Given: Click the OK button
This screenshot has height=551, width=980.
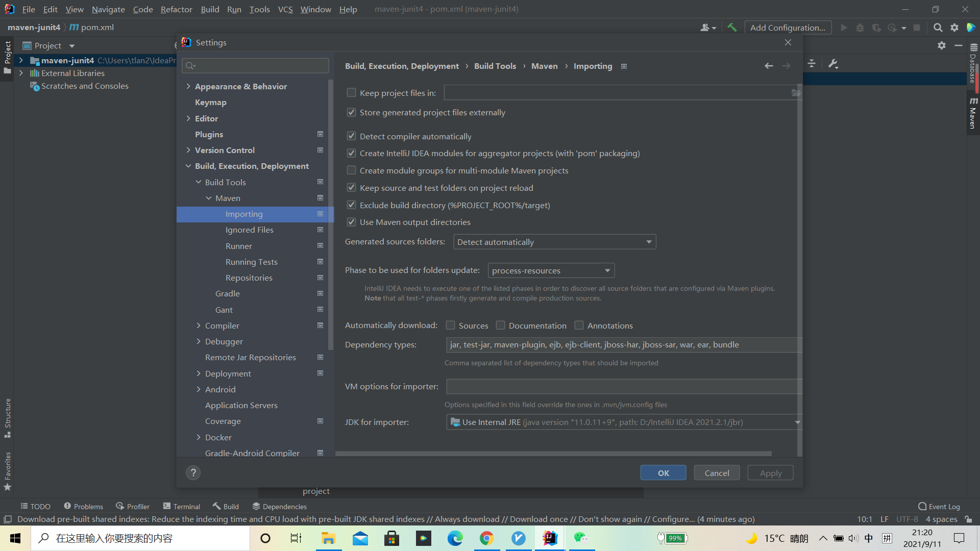Looking at the screenshot, I should 663,473.
